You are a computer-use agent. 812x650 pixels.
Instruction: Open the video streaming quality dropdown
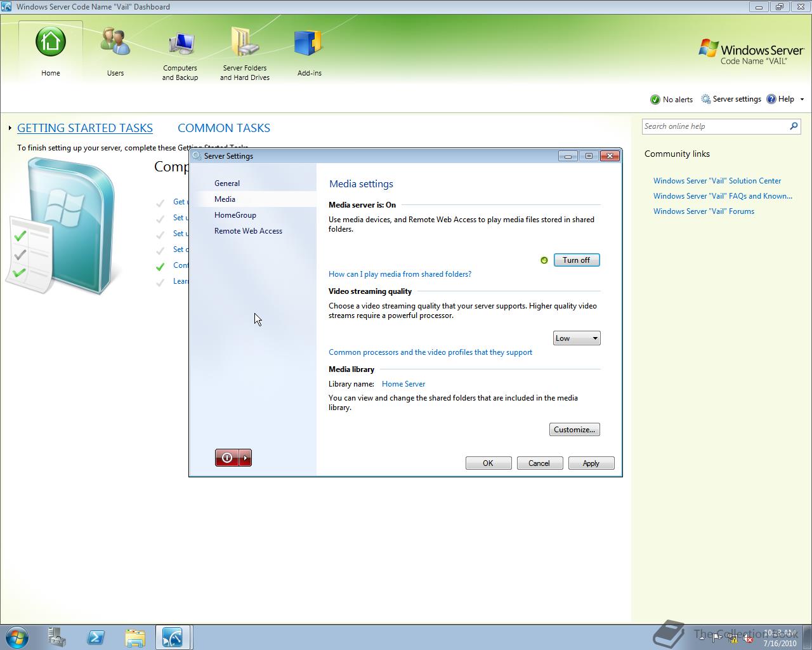(577, 338)
